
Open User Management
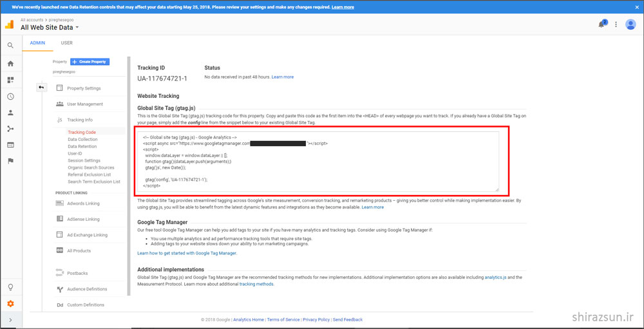85,104
